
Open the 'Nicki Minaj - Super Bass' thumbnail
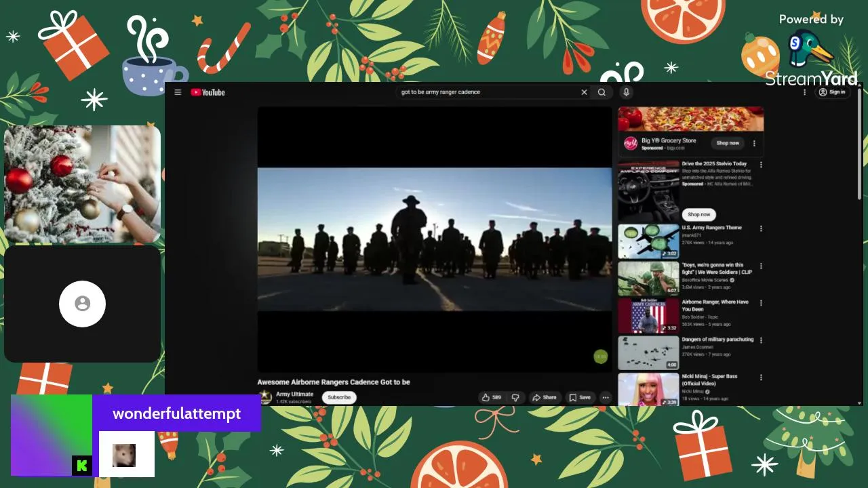point(648,390)
